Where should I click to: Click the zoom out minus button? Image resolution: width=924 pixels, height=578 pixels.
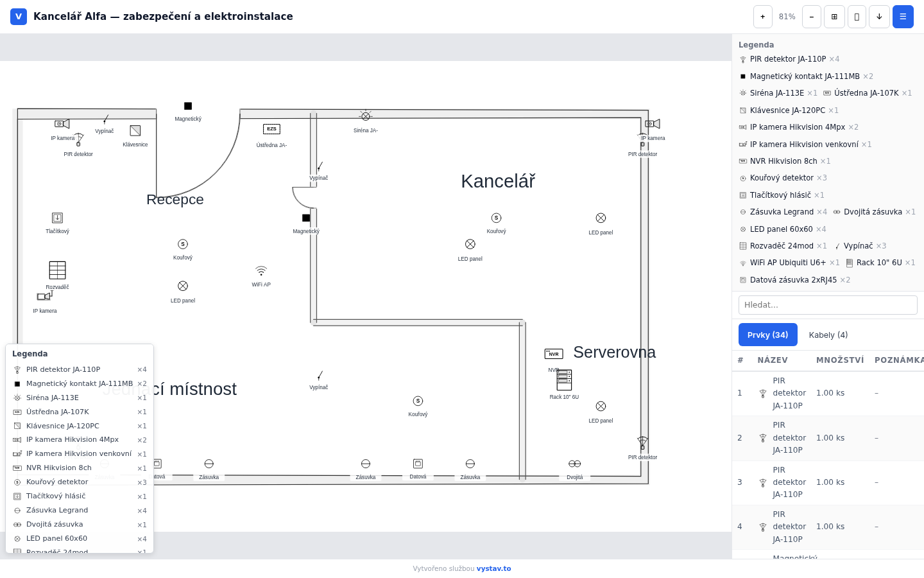click(x=811, y=17)
